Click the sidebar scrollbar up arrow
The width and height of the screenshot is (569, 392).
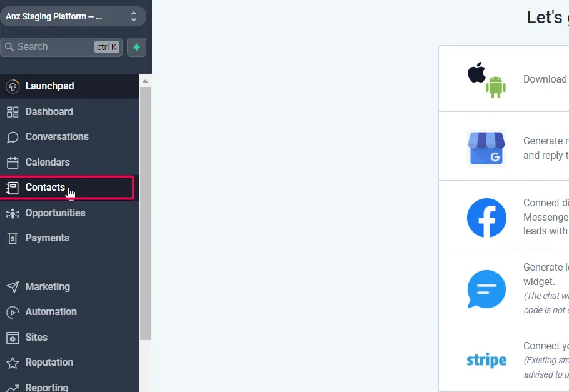[x=145, y=81]
